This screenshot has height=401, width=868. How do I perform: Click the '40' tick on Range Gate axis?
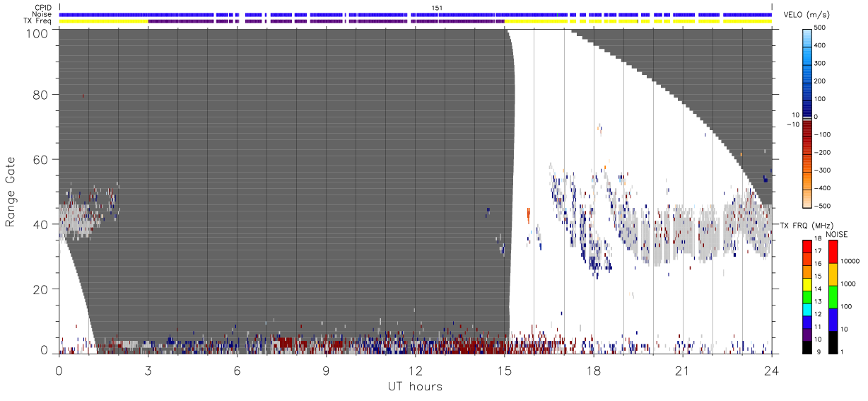(41, 224)
